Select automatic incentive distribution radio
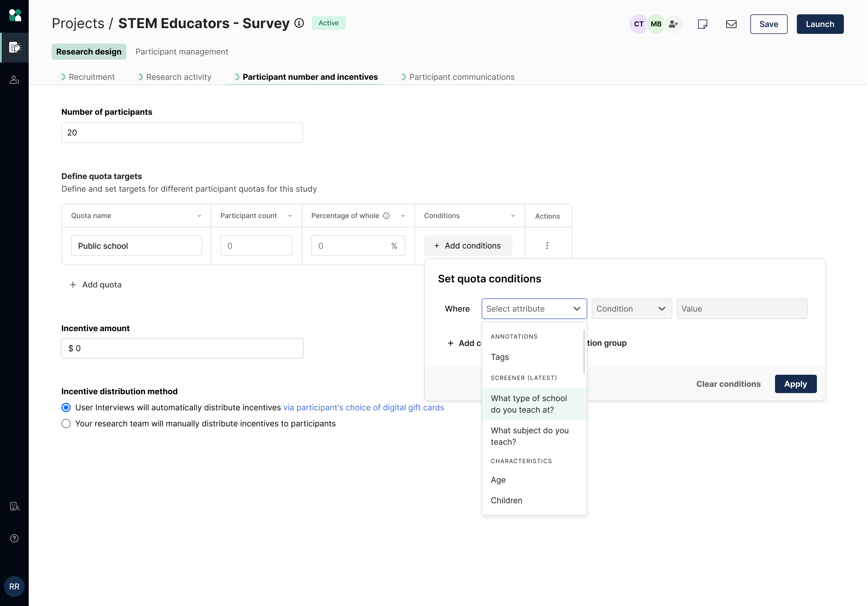Screen dimensions: 868x606 [66, 408]
